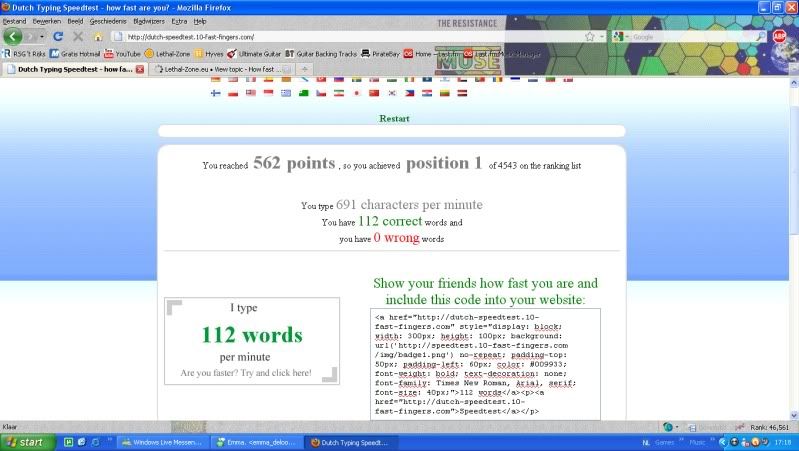This screenshot has height=451, width=799.
Task: Select the Poland flag language
Action: coord(233,93)
